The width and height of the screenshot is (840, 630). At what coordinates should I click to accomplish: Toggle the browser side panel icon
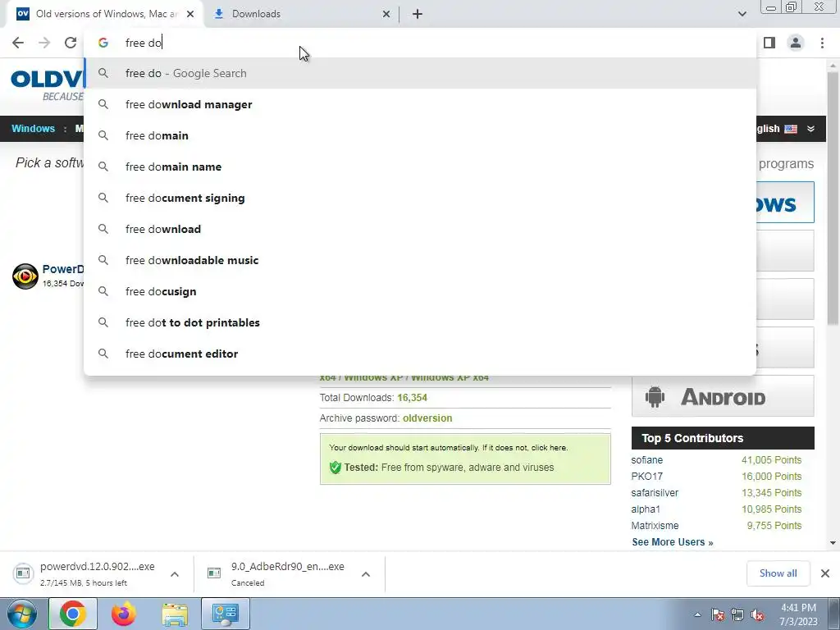[769, 43]
